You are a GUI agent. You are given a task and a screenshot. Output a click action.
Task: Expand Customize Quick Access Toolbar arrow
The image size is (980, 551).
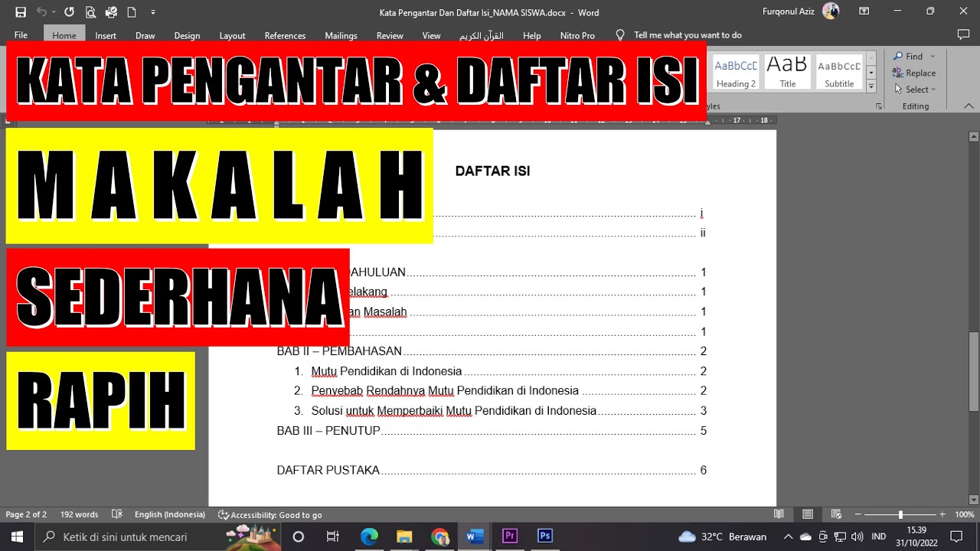(x=153, y=12)
